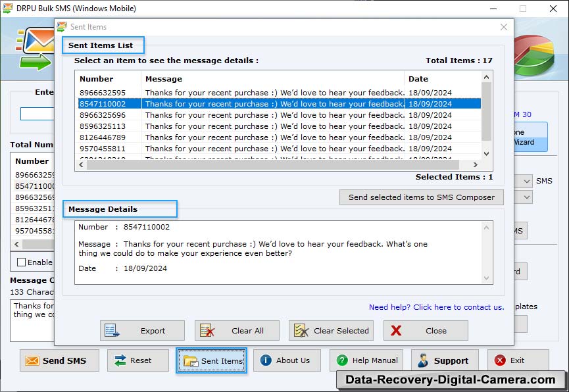This screenshot has height=392, width=569.
Task: Click the Exit button label
Action: [517, 360]
